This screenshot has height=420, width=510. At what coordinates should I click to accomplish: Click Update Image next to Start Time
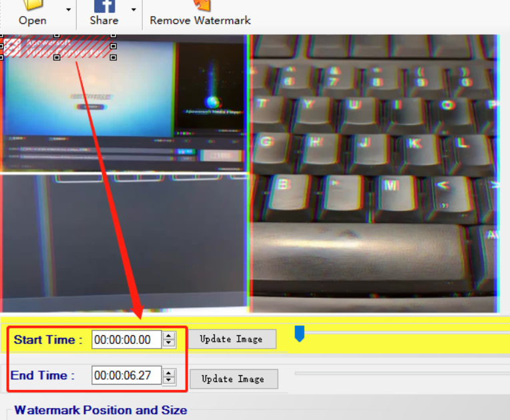click(232, 339)
